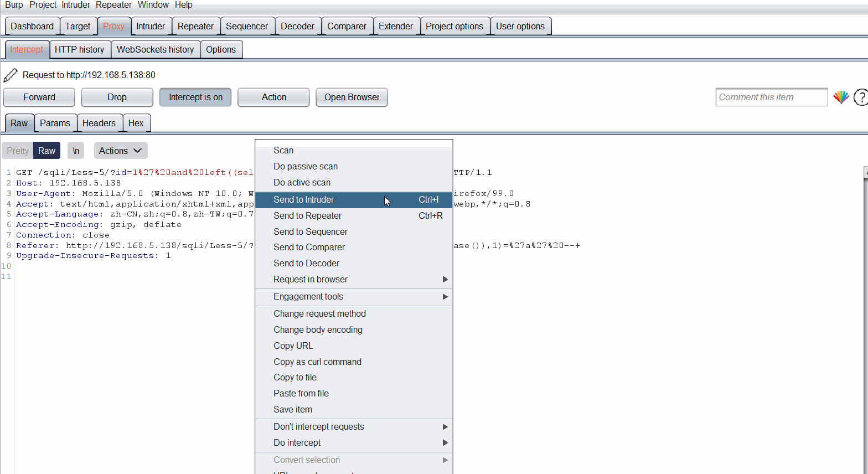Select Send to Comparer
The width and height of the screenshot is (868, 474).
[x=354, y=248]
